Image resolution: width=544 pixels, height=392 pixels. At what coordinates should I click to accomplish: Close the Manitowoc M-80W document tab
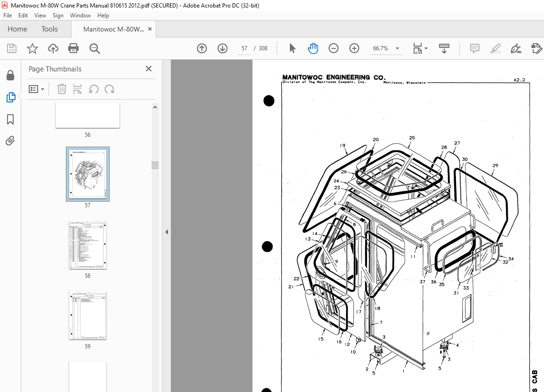pos(150,29)
